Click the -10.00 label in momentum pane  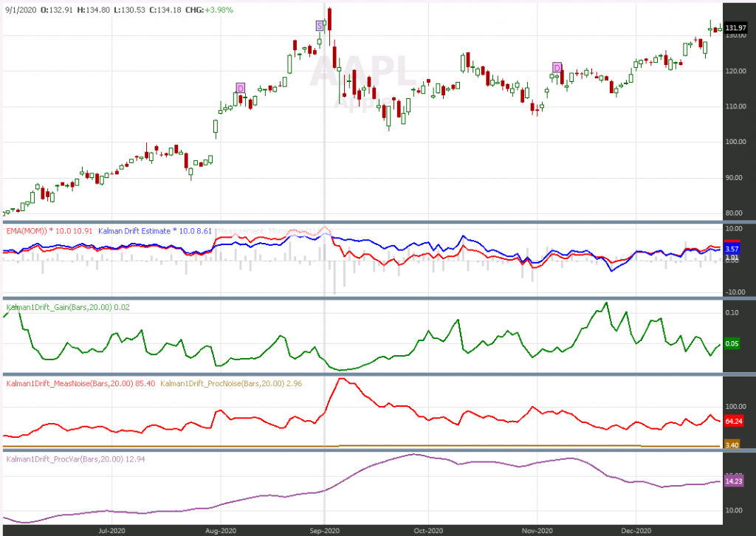click(735, 292)
